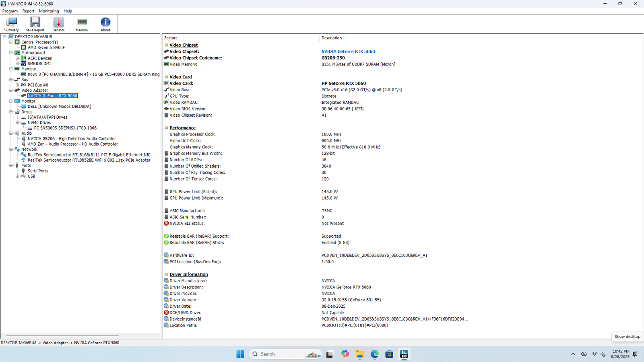Click the WiFi icon of RealTek RTL8852BE adapter
Screen dimensions: 644x362
23,160
